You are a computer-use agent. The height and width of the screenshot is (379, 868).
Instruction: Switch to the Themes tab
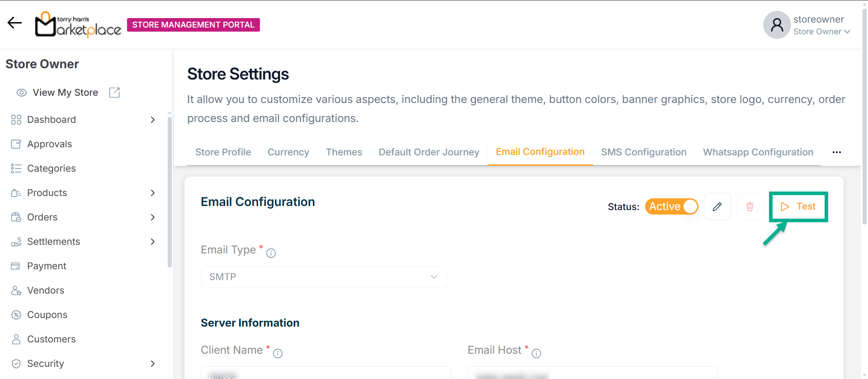[344, 152]
